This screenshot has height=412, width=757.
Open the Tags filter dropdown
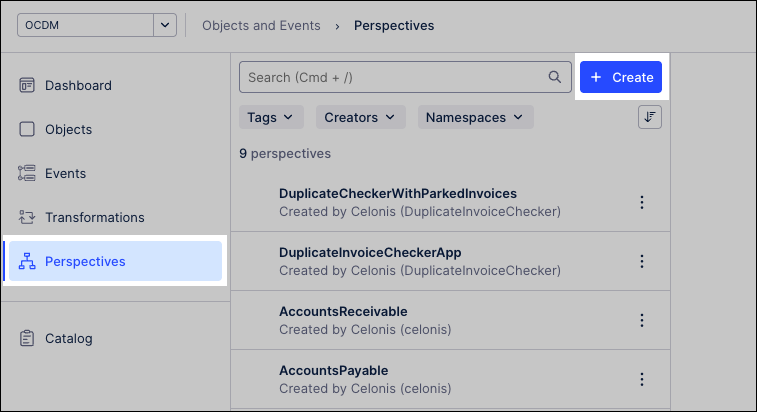271,117
